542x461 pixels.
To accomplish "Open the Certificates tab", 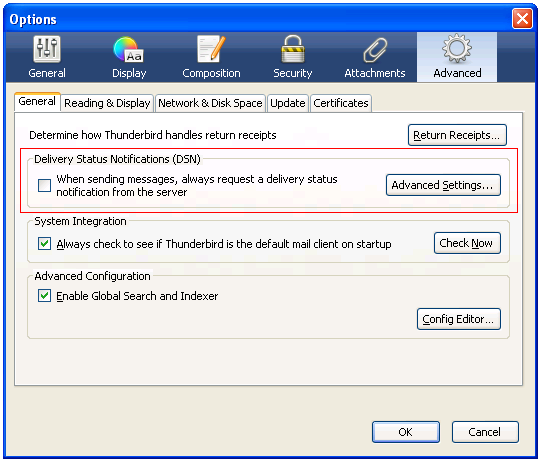I will (x=341, y=103).
